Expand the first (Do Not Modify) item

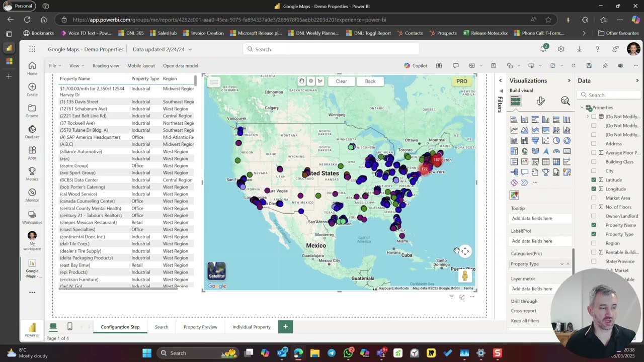(588, 117)
